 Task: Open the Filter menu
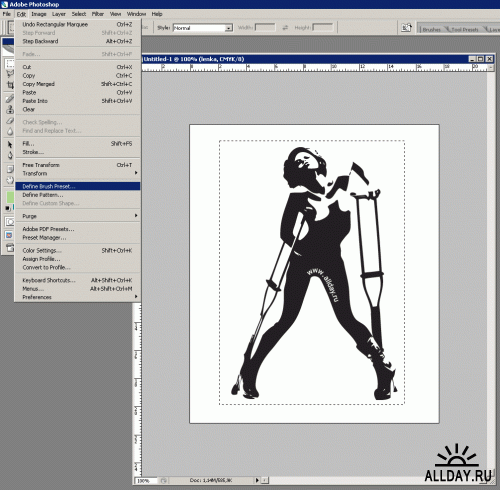(x=98, y=14)
